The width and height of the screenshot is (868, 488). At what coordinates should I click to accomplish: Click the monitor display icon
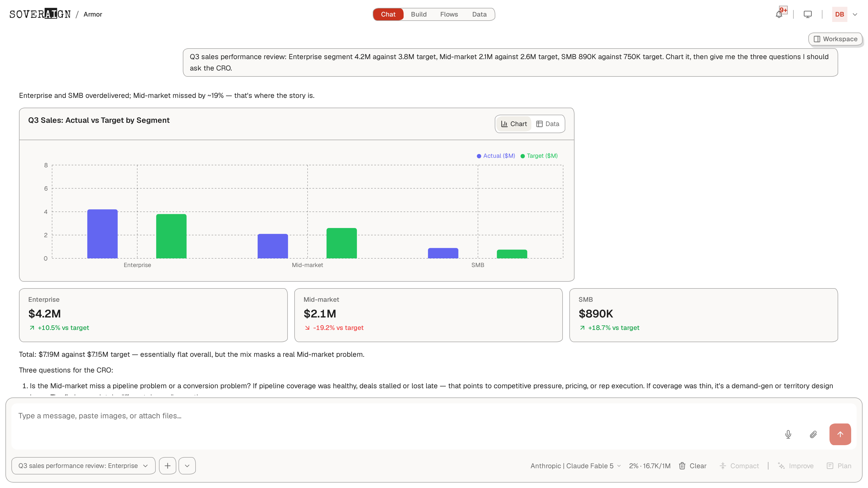[x=808, y=14]
